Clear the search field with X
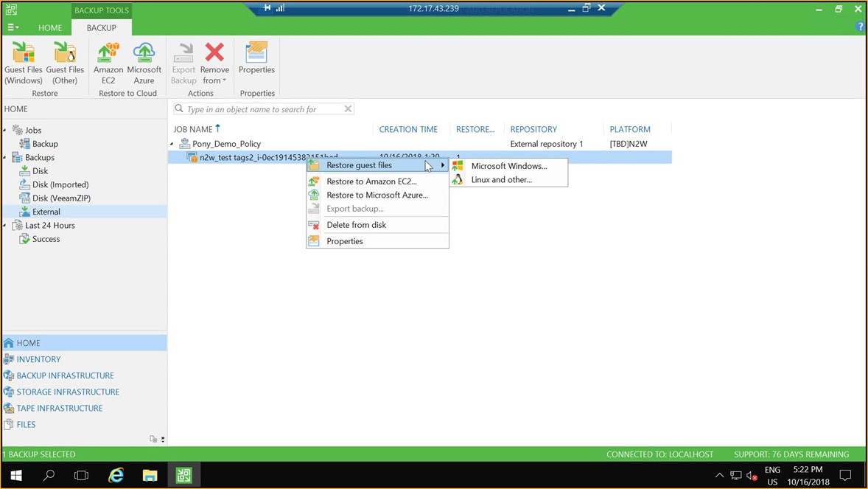The width and height of the screenshot is (868, 489). point(348,108)
